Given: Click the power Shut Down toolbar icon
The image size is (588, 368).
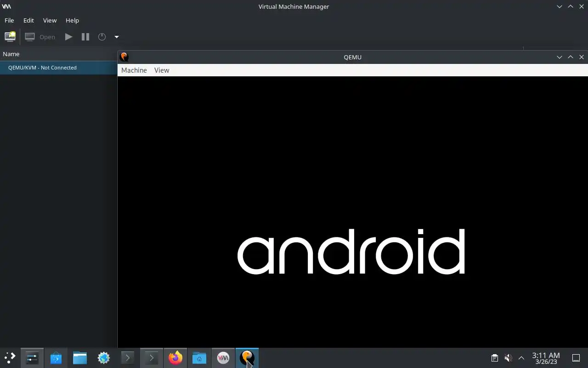Looking at the screenshot, I should (102, 37).
